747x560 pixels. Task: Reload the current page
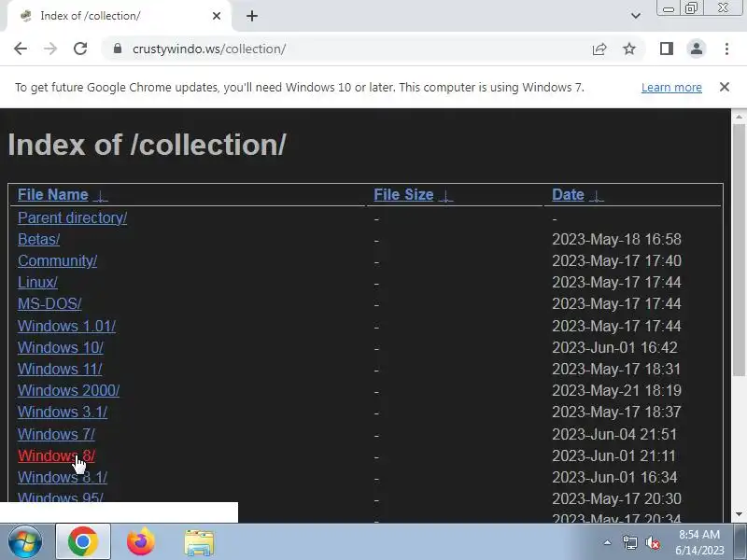click(x=80, y=49)
